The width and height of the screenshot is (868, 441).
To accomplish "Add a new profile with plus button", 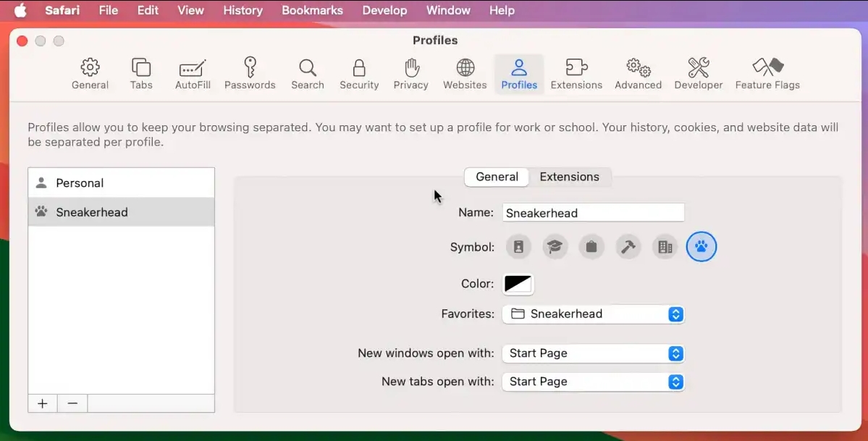I will 43,403.
